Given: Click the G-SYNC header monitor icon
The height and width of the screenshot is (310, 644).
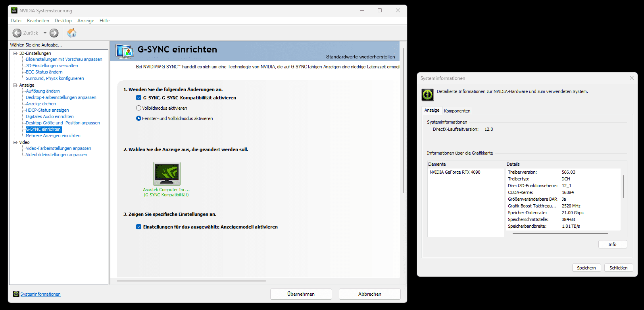Looking at the screenshot, I should [x=125, y=52].
